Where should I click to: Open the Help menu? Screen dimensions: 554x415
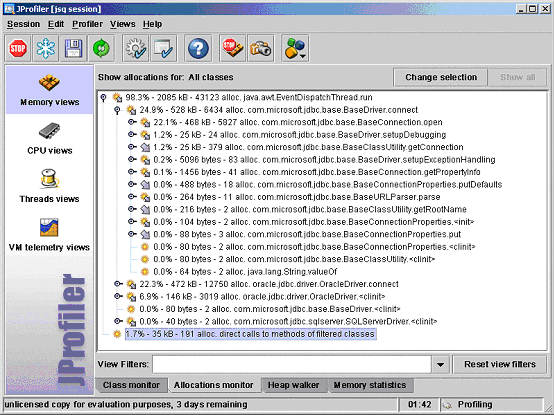click(153, 24)
